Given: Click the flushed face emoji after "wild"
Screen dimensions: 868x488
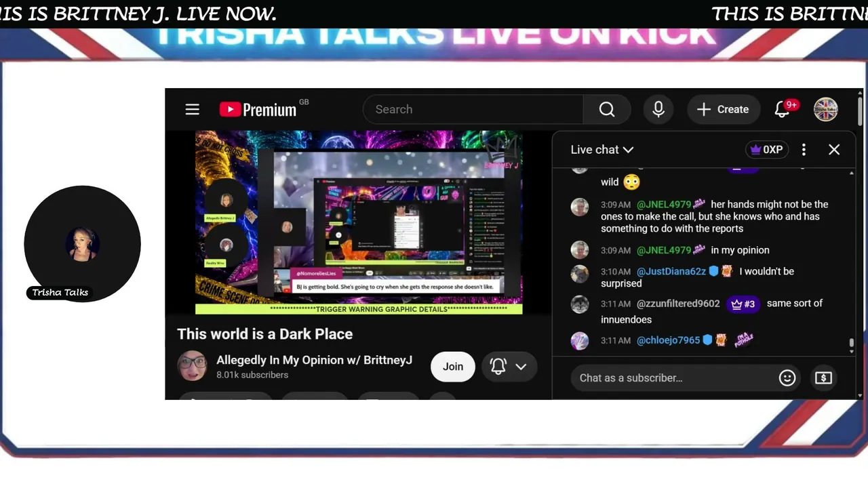Looking at the screenshot, I should coord(631,182).
